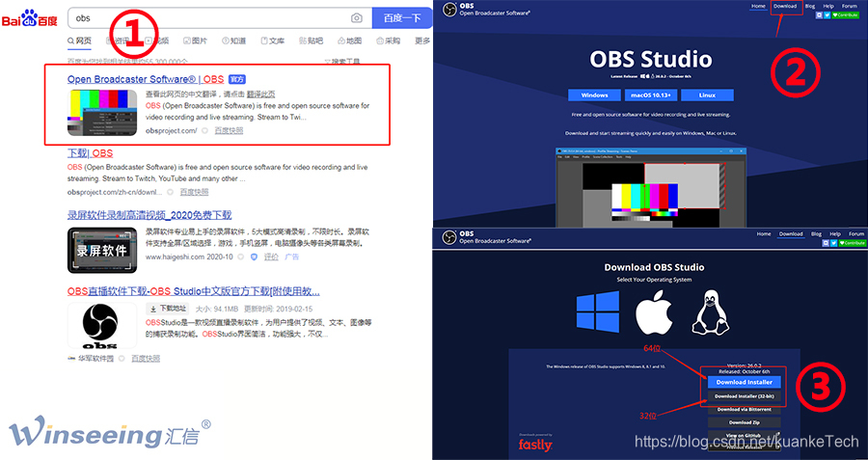The width and height of the screenshot is (868, 460).
Task: Click 百度快照 link beside 华军软件园
Action: [146, 359]
